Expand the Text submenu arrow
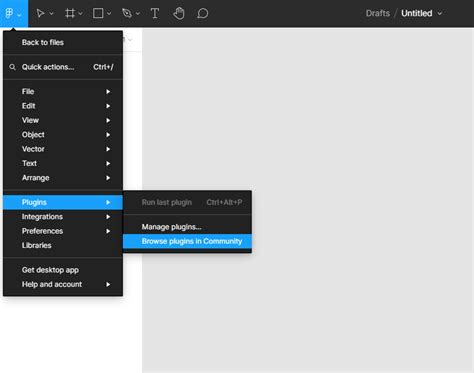 pyautogui.click(x=108, y=163)
